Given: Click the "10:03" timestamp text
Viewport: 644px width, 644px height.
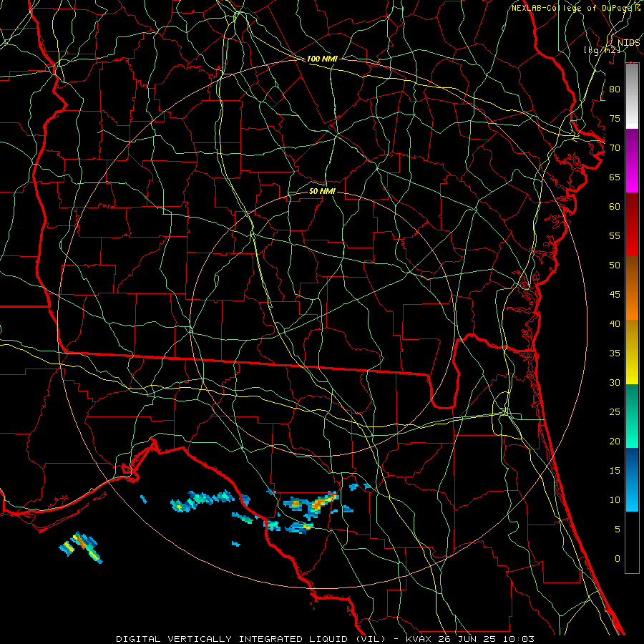Looking at the screenshot, I should 518,639.
